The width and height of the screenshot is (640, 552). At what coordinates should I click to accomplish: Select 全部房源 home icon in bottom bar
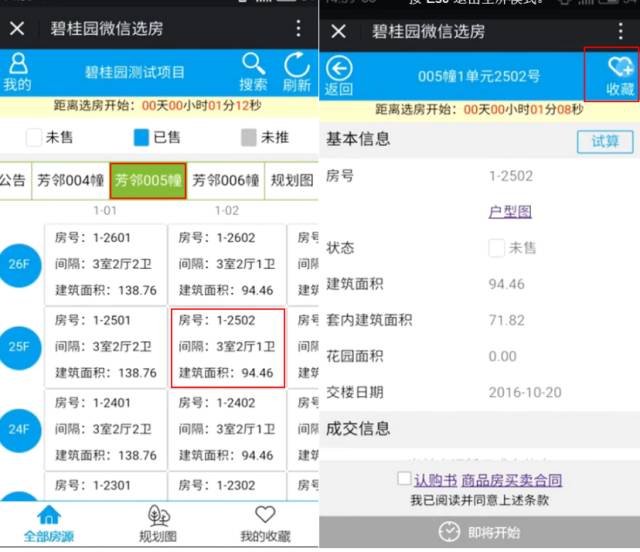click(x=49, y=524)
